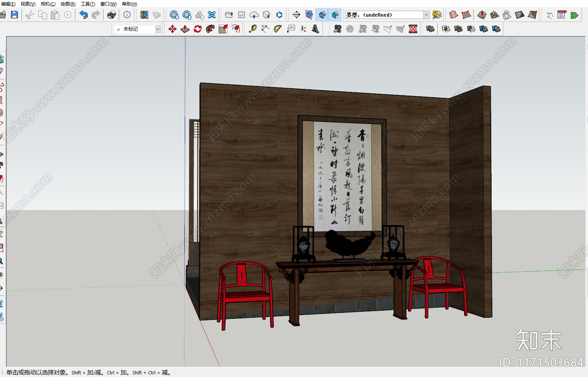Select the Dimension tool
Viewport: 588px width, 377px height.
[265, 29]
